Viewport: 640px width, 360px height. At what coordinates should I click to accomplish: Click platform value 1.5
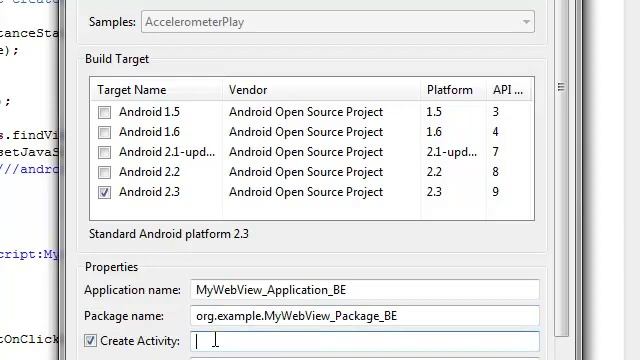[x=434, y=112]
